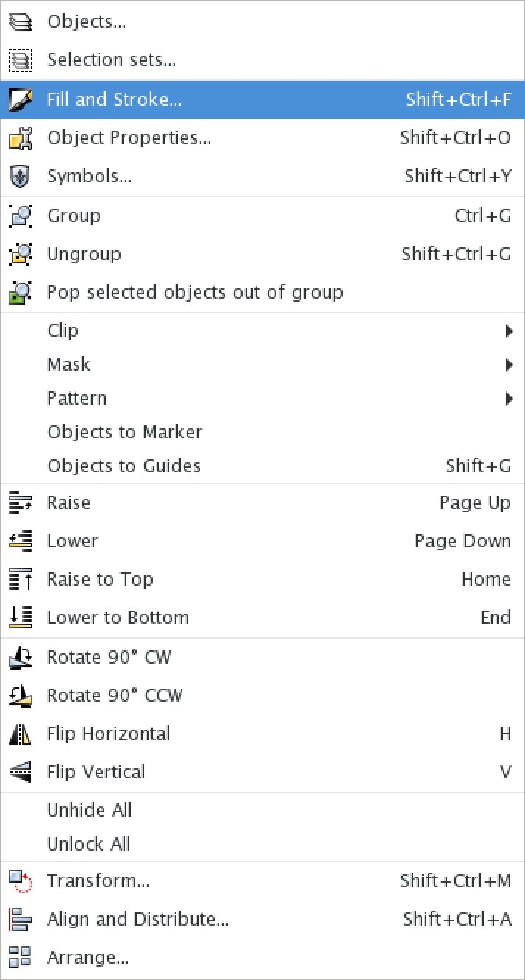The width and height of the screenshot is (525, 980).
Task: Click the Group icon
Action: 20,215
